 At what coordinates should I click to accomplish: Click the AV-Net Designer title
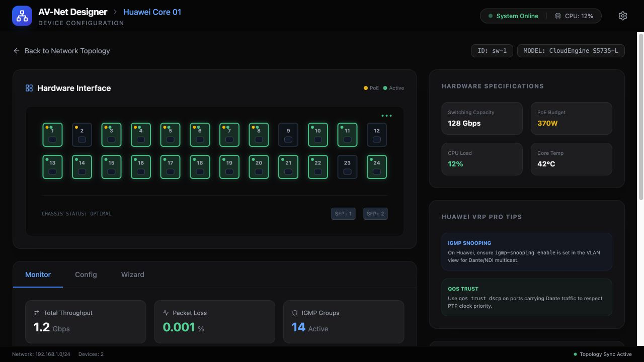click(x=73, y=12)
